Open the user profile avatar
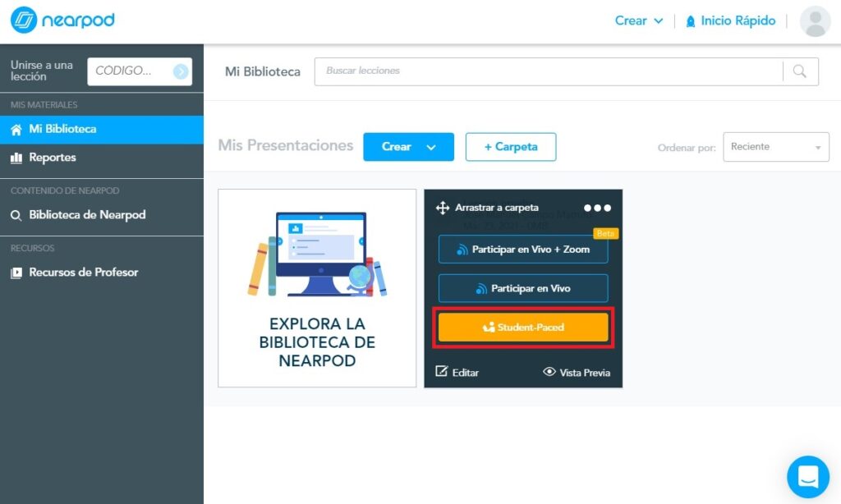Image resolution: width=841 pixels, height=504 pixels. click(x=815, y=21)
